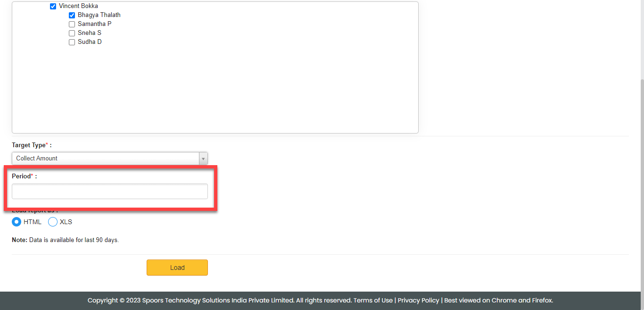Uncheck the Bhagya Thalath checkbox
644x310 pixels.
[72, 16]
